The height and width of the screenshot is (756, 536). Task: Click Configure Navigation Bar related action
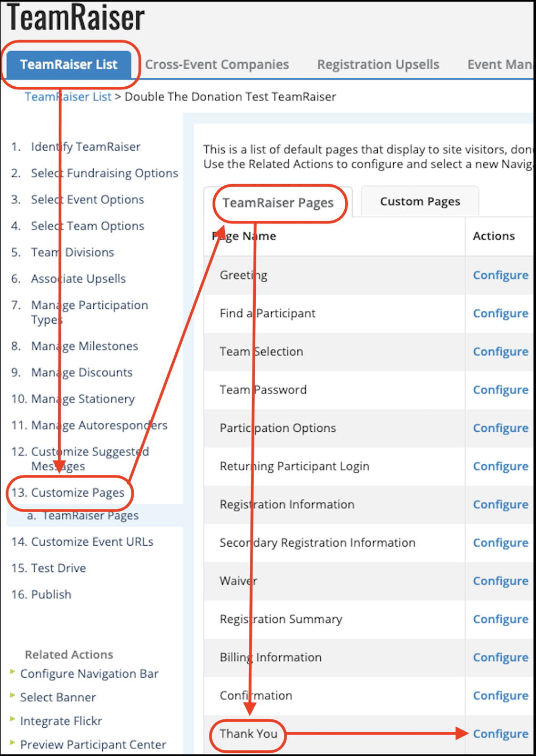(89, 674)
